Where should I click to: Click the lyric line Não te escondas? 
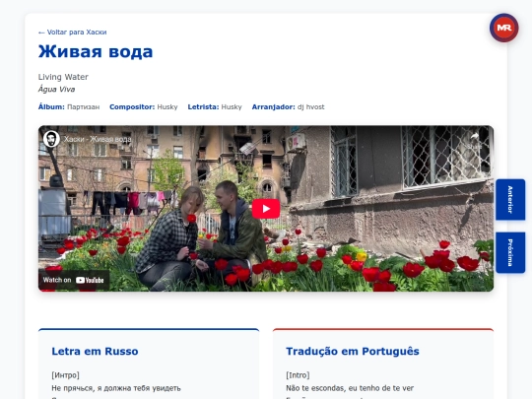coord(350,388)
